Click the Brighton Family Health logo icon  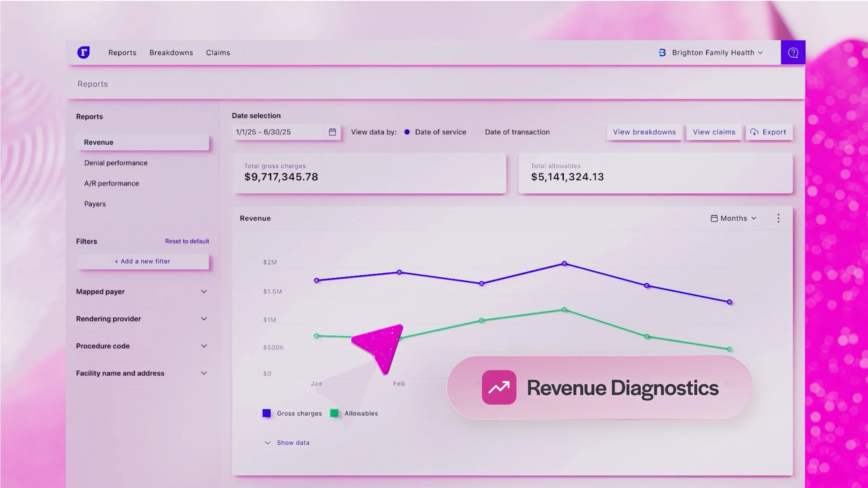pyautogui.click(x=662, y=52)
